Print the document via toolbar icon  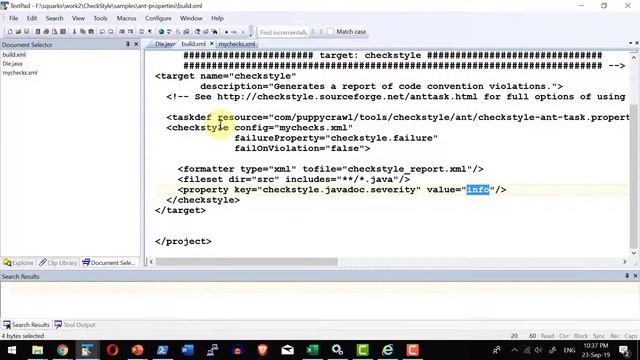click(x=46, y=31)
